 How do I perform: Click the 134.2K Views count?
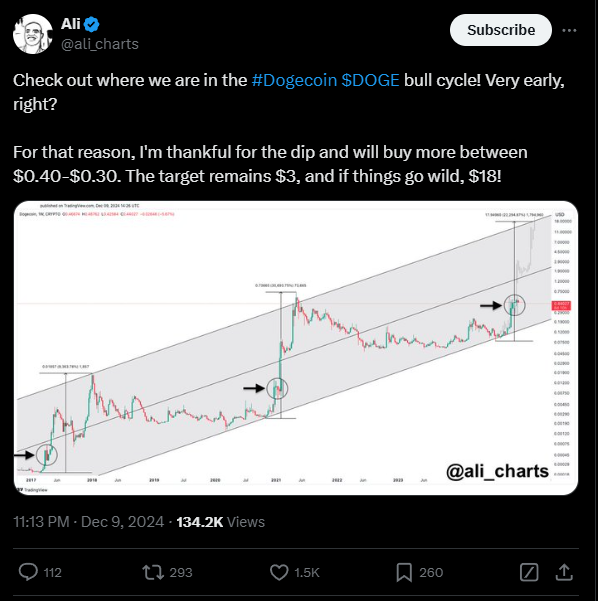coord(220,522)
